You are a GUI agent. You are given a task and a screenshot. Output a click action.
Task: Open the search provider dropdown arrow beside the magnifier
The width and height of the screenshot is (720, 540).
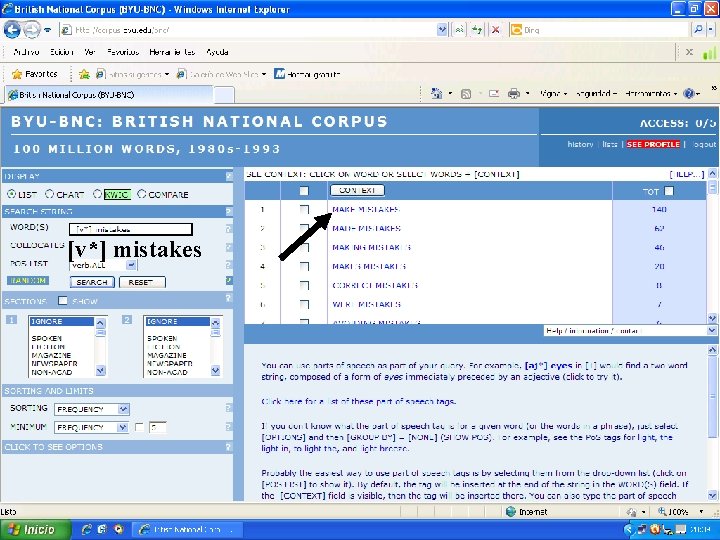tap(711, 30)
